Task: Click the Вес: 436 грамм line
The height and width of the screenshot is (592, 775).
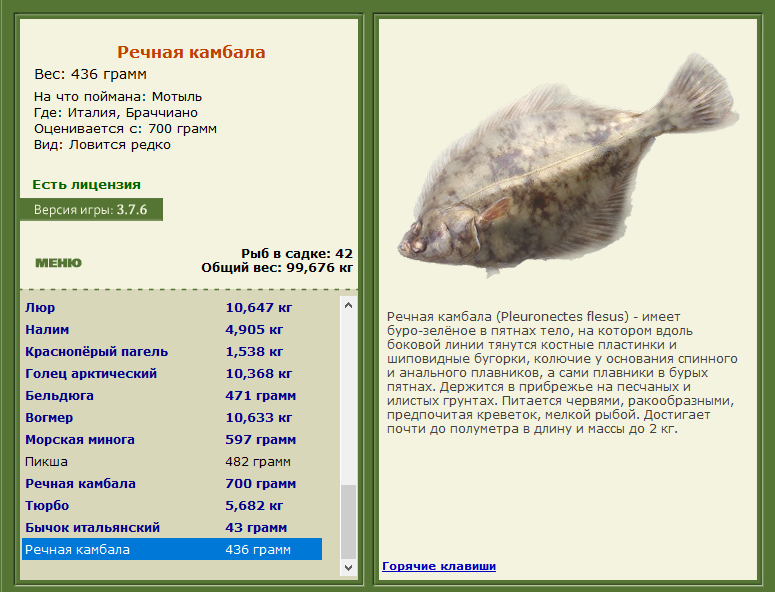Action: point(90,74)
